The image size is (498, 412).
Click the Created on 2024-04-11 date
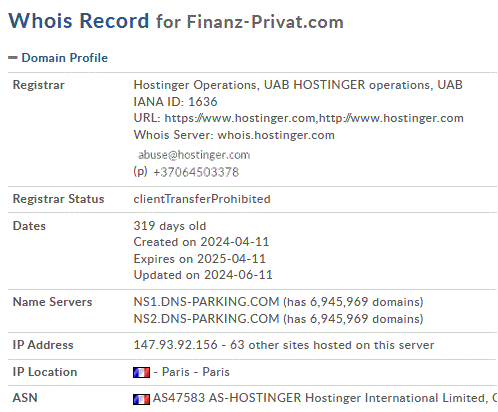pyautogui.click(x=201, y=242)
